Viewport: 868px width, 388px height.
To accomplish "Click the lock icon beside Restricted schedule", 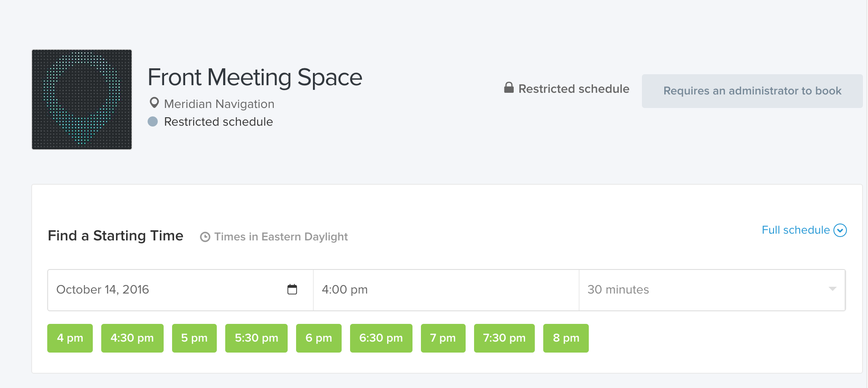I will click(509, 88).
